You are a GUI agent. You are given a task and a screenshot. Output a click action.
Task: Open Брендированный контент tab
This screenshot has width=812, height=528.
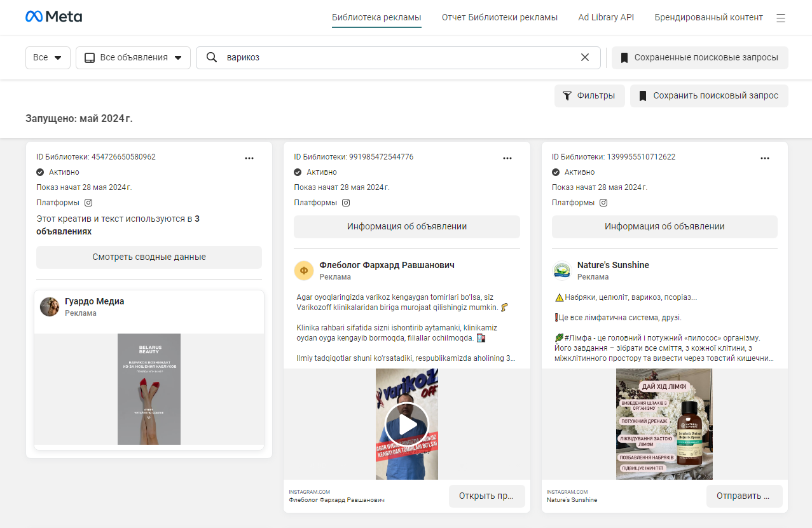(x=708, y=18)
